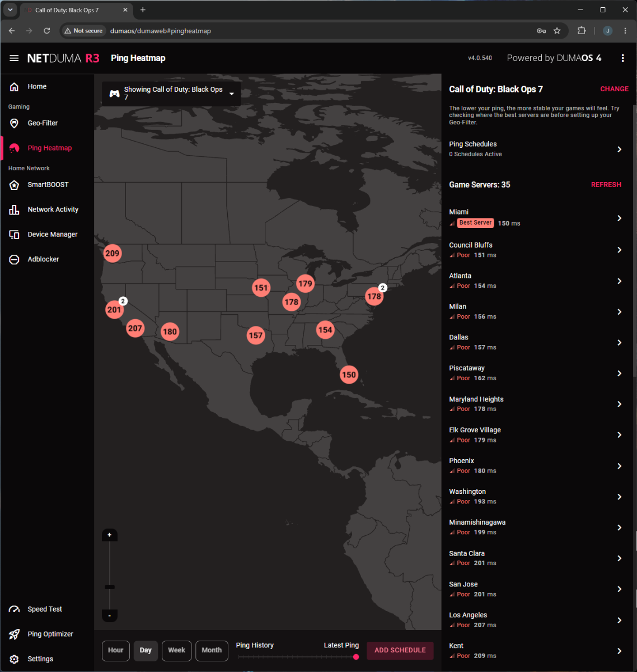Select the Week time range
This screenshot has height=672, width=637.
(177, 651)
